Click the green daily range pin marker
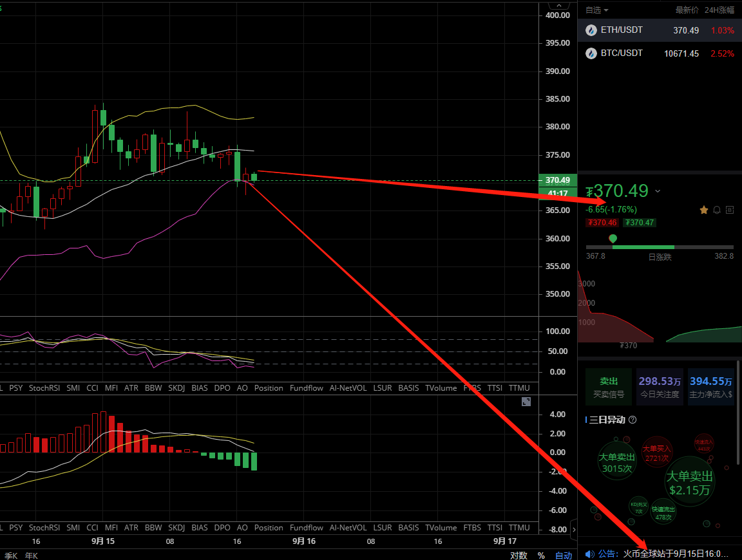The height and width of the screenshot is (560, 742). 613,238
